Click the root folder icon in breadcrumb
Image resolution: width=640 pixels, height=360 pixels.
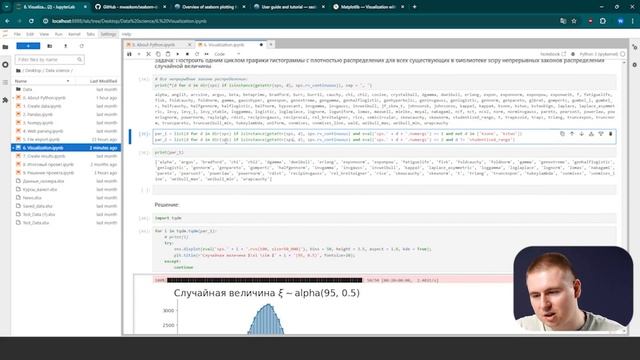(x=18, y=71)
